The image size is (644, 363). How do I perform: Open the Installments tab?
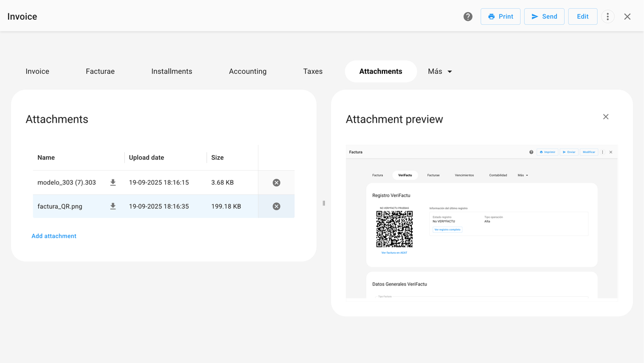coord(172,71)
